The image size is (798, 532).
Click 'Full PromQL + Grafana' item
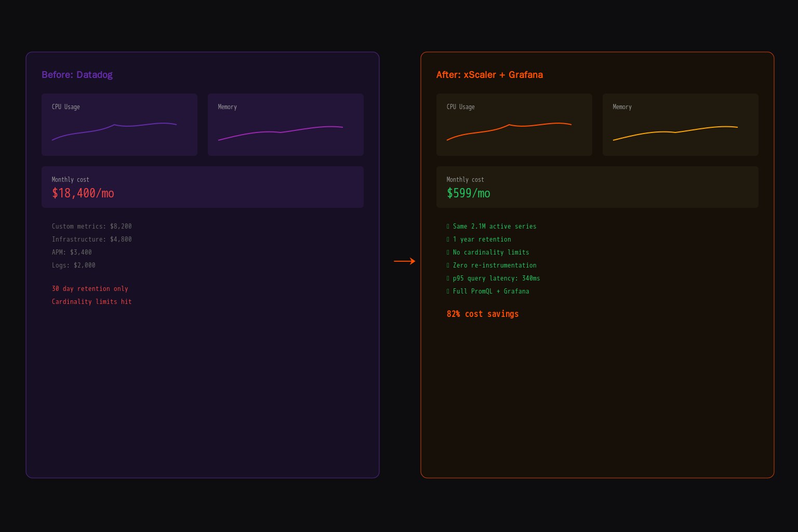[488, 291]
